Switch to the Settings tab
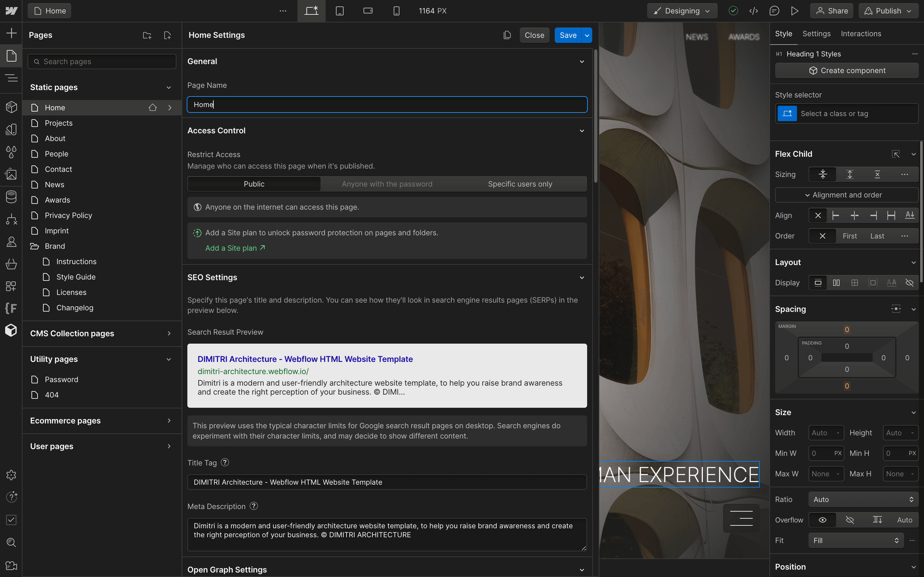This screenshot has width=924, height=577. 816,33
